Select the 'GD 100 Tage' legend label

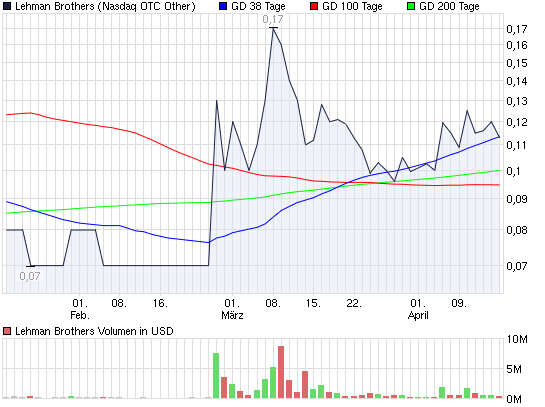[352, 6]
